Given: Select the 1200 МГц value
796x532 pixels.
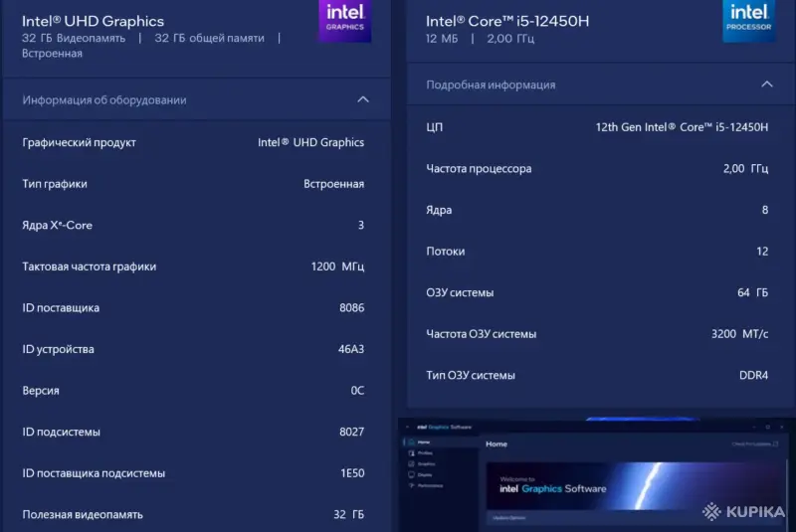Looking at the screenshot, I should 337,266.
